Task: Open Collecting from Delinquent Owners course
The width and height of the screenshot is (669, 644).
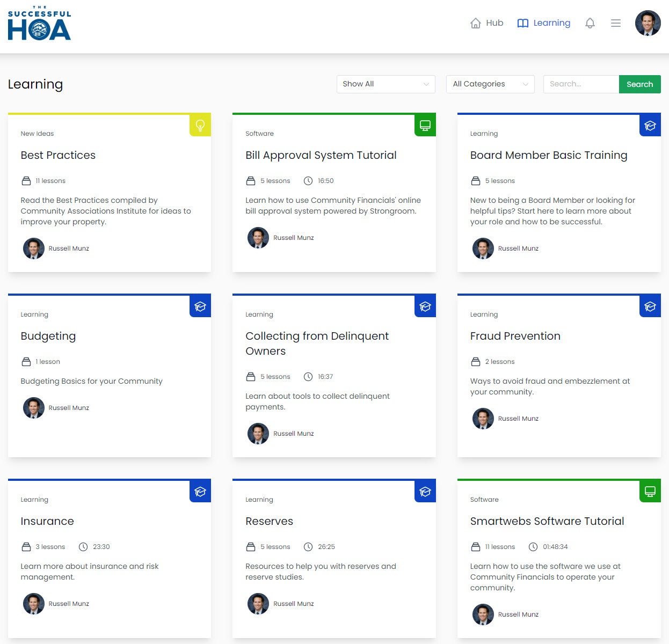Action: click(317, 343)
